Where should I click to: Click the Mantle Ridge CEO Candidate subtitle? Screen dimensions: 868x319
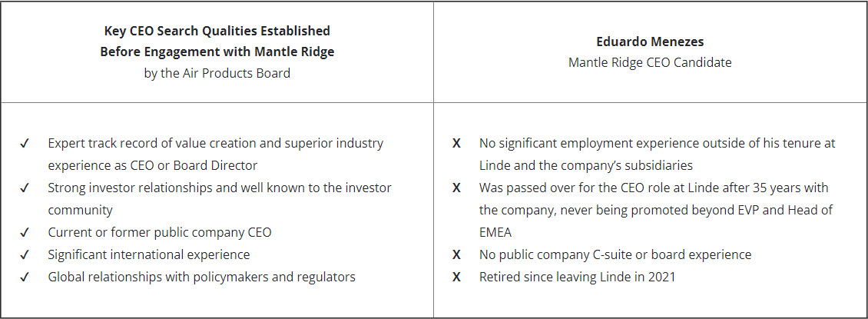(650, 62)
